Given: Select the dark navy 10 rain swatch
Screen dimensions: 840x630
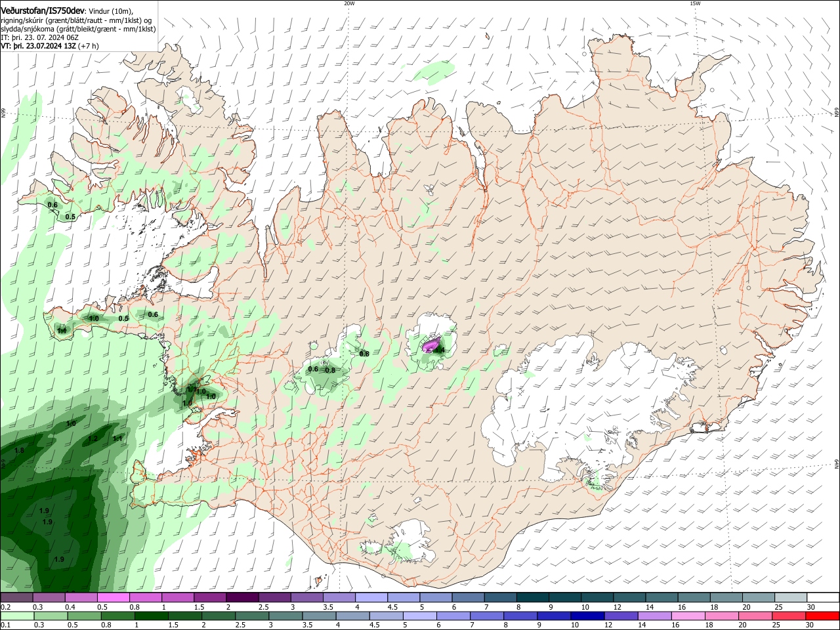Looking at the screenshot, I should tap(587, 616).
